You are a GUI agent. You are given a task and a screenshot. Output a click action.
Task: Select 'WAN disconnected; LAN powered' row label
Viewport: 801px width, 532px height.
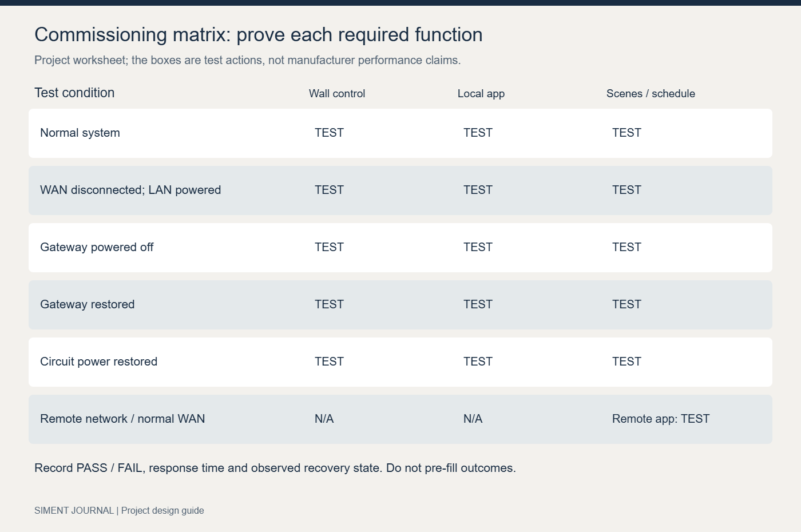(x=130, y=190)
